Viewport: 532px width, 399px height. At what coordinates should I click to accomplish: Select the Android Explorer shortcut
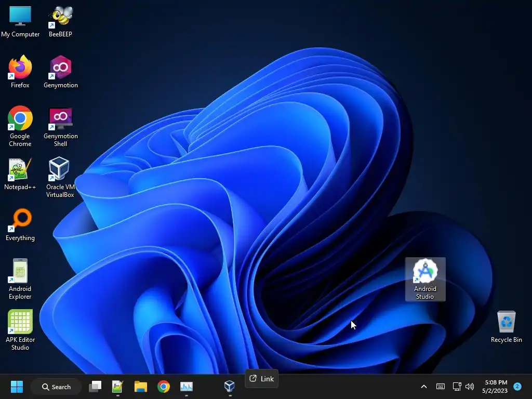point(20,279)
